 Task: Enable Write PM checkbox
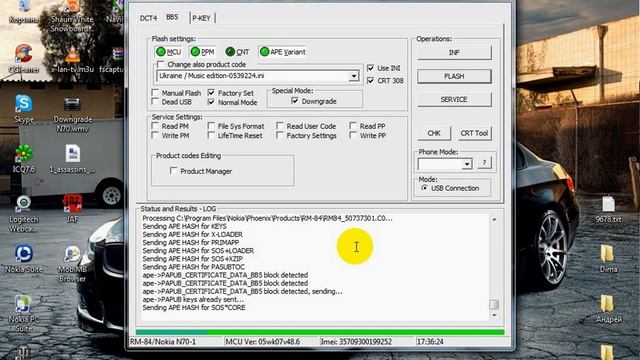pos(155,135)
